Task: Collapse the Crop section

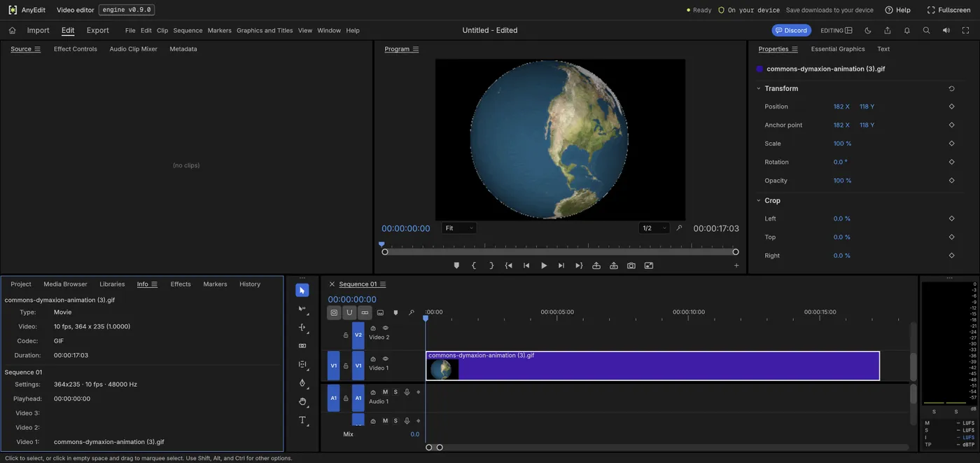Action: [759, 200]
